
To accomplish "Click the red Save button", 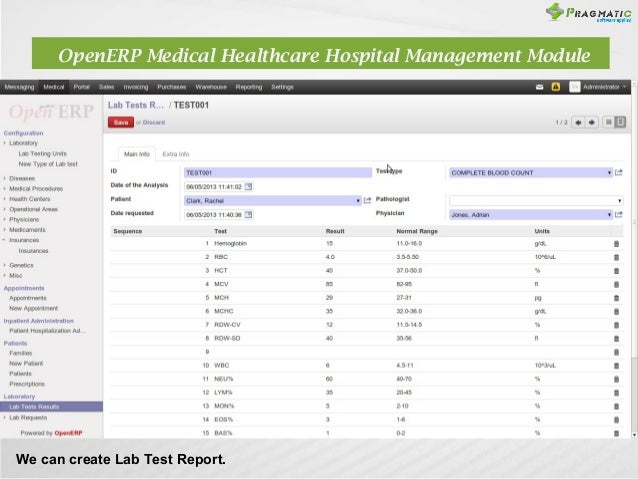I will point(121,122).
